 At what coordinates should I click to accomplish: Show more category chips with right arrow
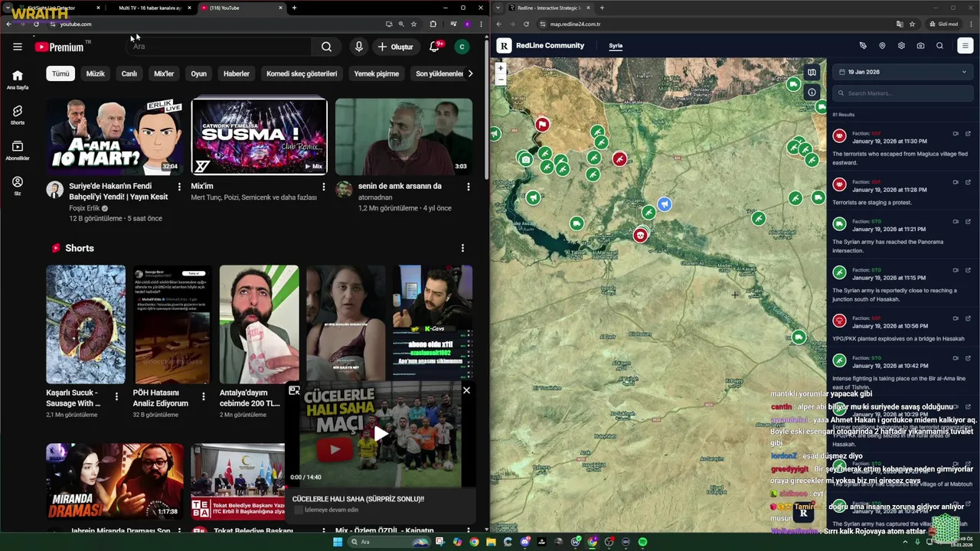pyautogui.click(x=470, y=73)
